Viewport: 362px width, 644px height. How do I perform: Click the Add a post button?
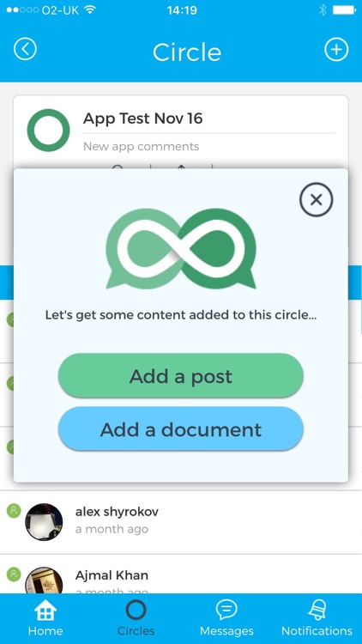(x=181, y=376)
